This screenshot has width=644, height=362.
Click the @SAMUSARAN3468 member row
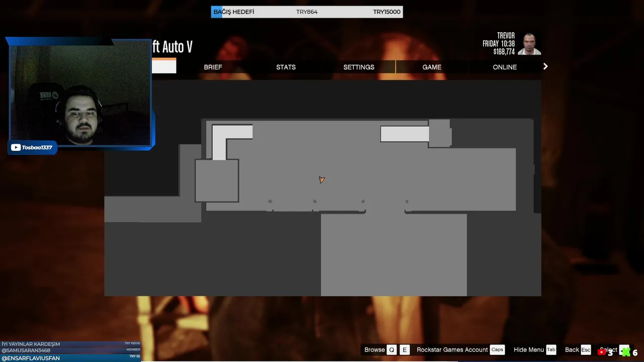(70, 350)
